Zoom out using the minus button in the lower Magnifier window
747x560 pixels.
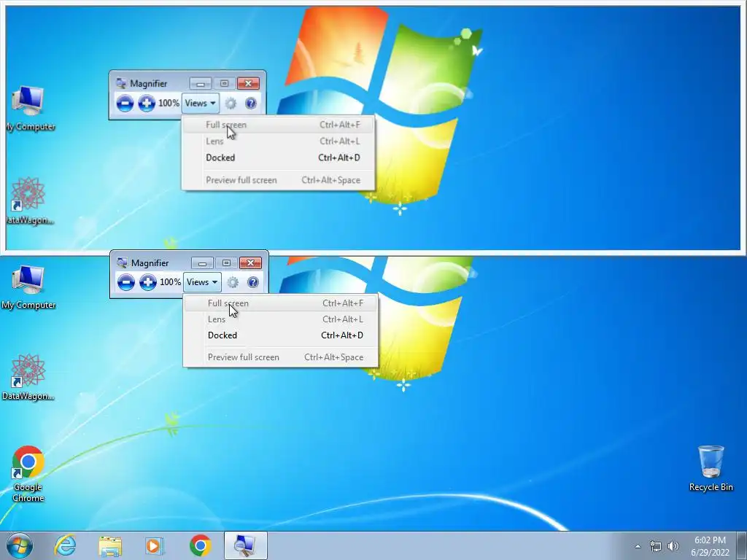tap(125, 282)
